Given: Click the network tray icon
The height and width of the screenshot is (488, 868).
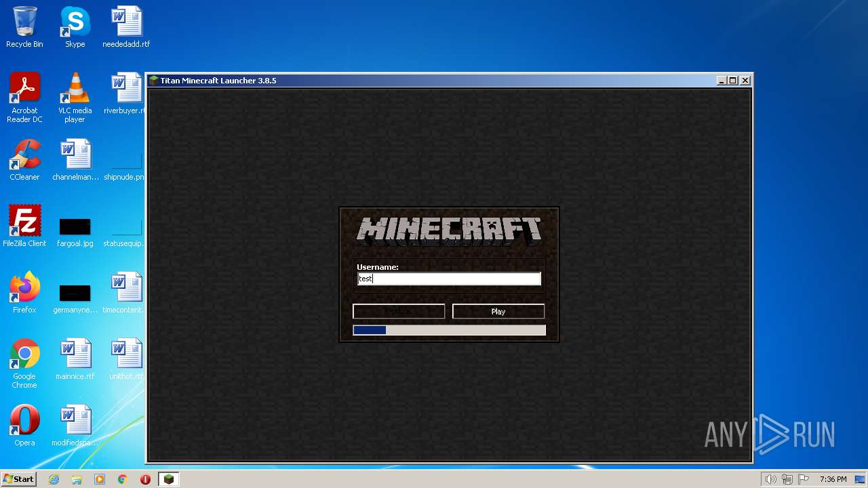Looking at the screenshot, I should point(787,479).
